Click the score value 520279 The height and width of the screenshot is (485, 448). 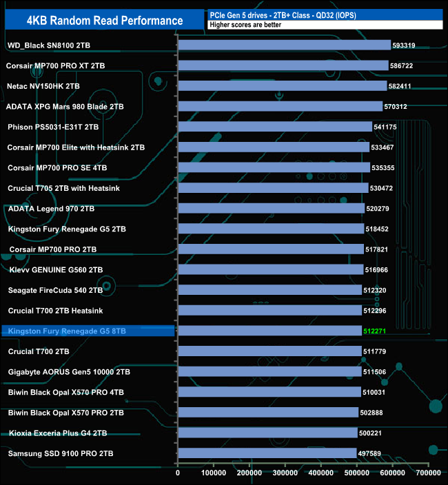[x=378, y=209]
